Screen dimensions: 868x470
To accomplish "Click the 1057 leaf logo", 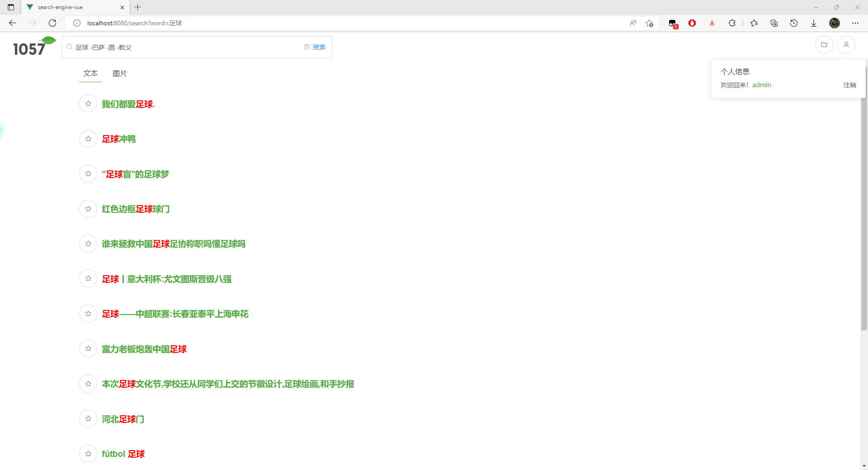I will tap(34, 47).
